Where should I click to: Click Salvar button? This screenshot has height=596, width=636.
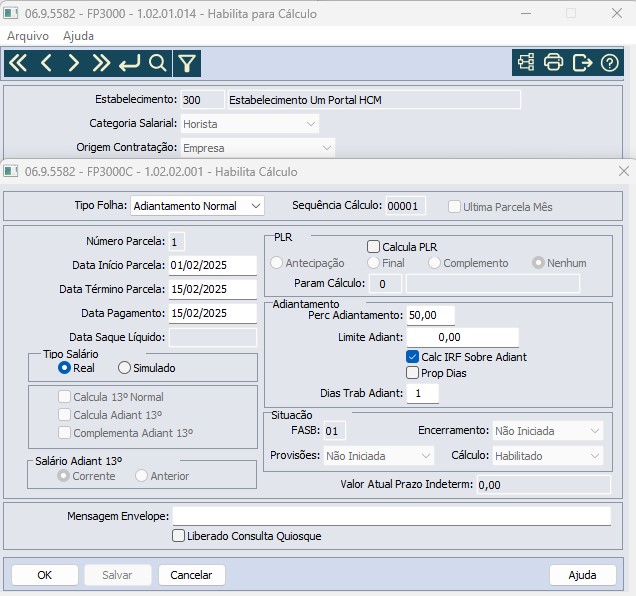pyautogui.click(x=117, y=575)
